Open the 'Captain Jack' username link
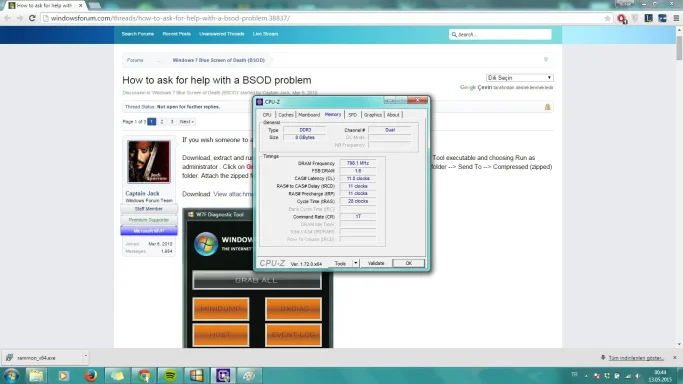Screen dimensions: 683x384 tap(142, 193)
